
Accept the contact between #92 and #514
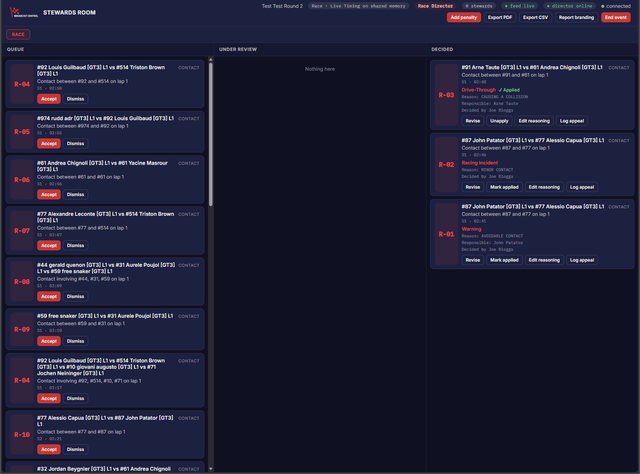tap(49, 99)
